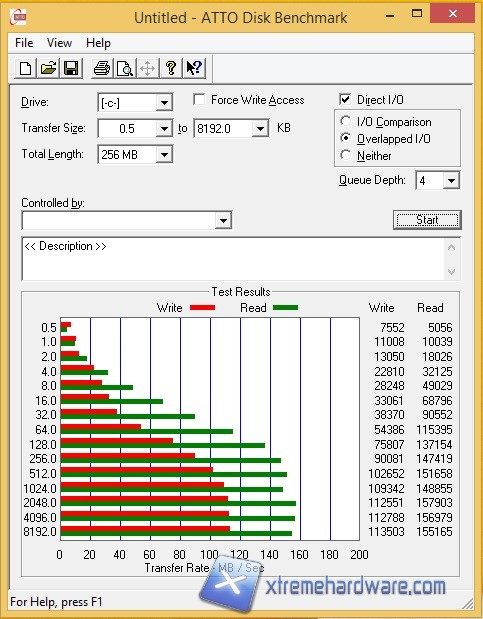This screenshot has width=483, height=619.
Task: Enable the Force Write Access checkbox
Action: pos(199,99)
